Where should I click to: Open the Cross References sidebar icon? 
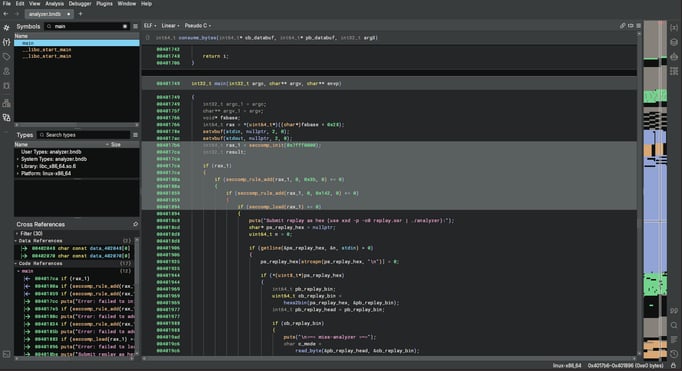(7, 117)
